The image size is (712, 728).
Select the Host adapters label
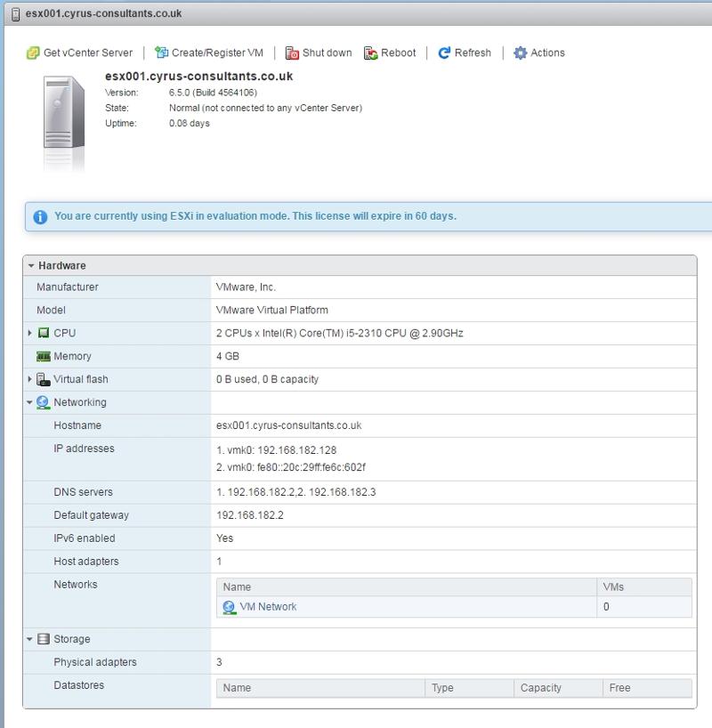point(86,562)
